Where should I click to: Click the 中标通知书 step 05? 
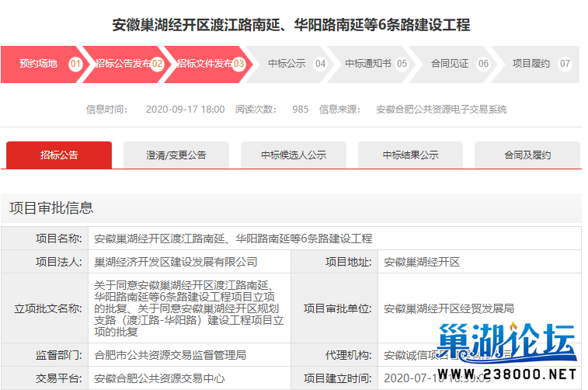point(372,64)
